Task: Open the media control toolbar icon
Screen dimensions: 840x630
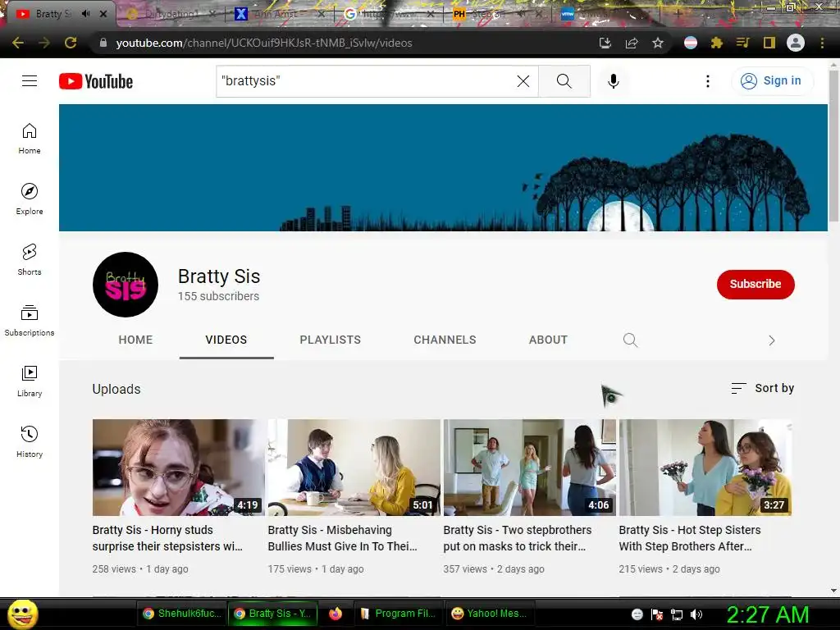Action: pyautogui.click(x=743, y=43)
